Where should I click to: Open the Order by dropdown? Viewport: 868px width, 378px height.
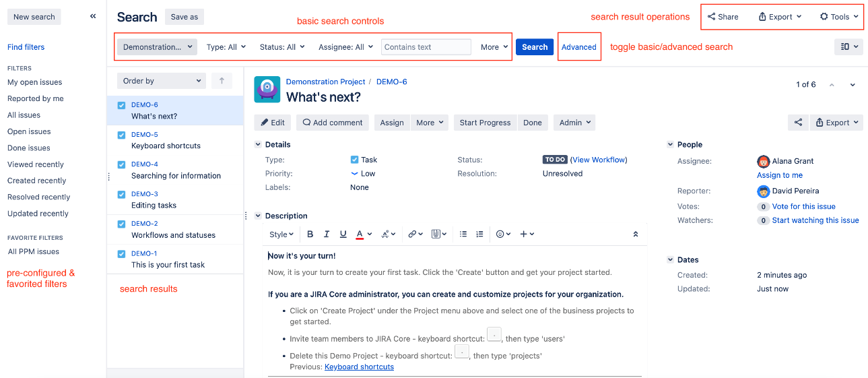pyautogui.click(x=161, y=81)
